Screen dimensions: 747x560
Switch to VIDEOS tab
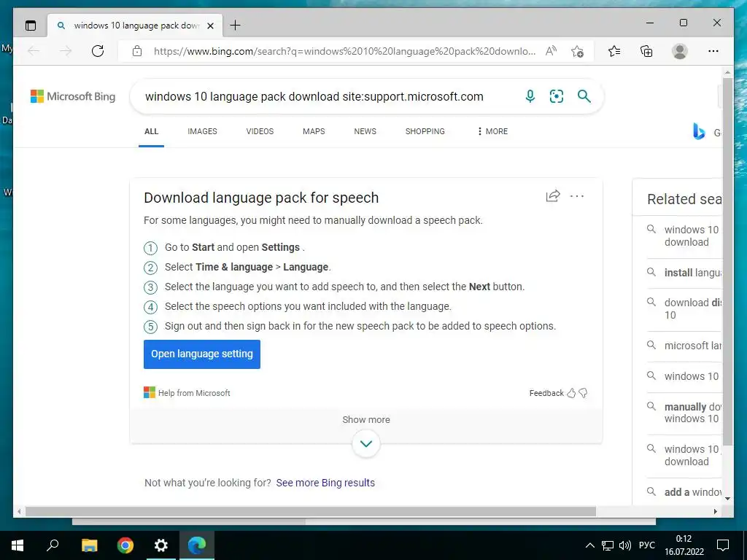[260, 131]
